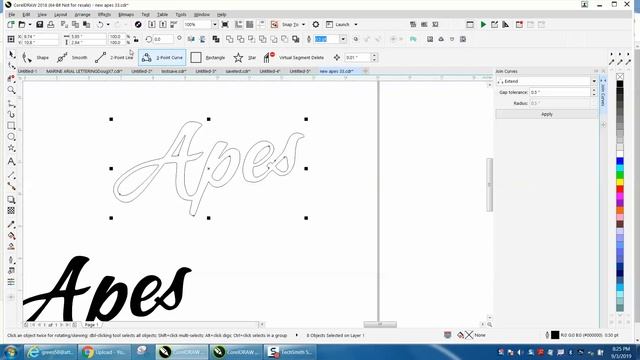Click the nudge distance spinner arrows

point(374,58)
